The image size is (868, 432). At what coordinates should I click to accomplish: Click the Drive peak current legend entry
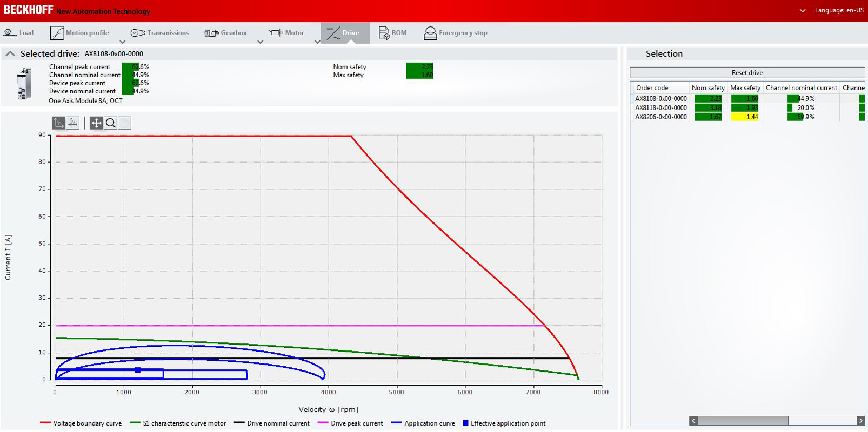pos(350,423)
